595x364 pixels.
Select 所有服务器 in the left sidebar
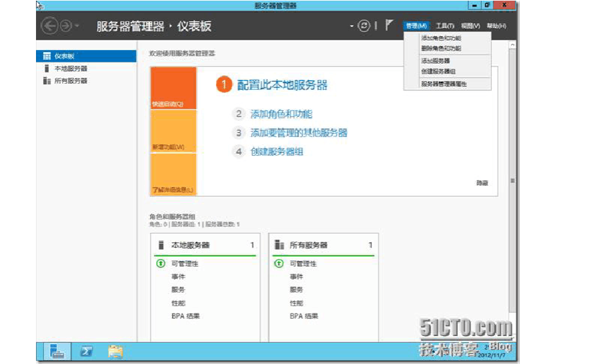(71, 81)
